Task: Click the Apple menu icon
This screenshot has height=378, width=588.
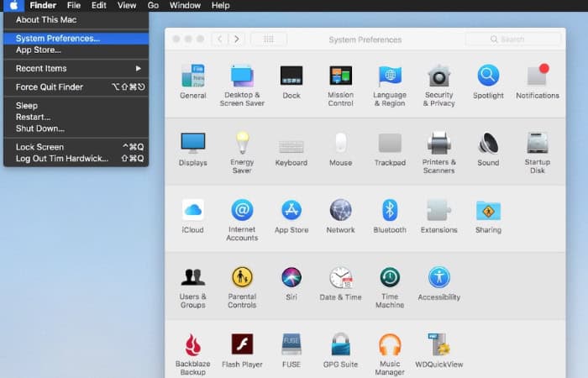Action: (x=14, y=6)
